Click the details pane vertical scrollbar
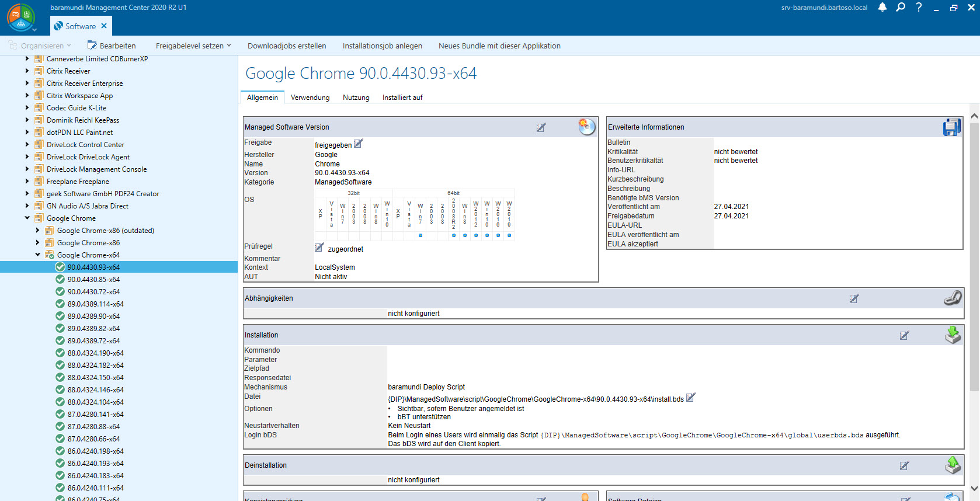 click(974, 257)
